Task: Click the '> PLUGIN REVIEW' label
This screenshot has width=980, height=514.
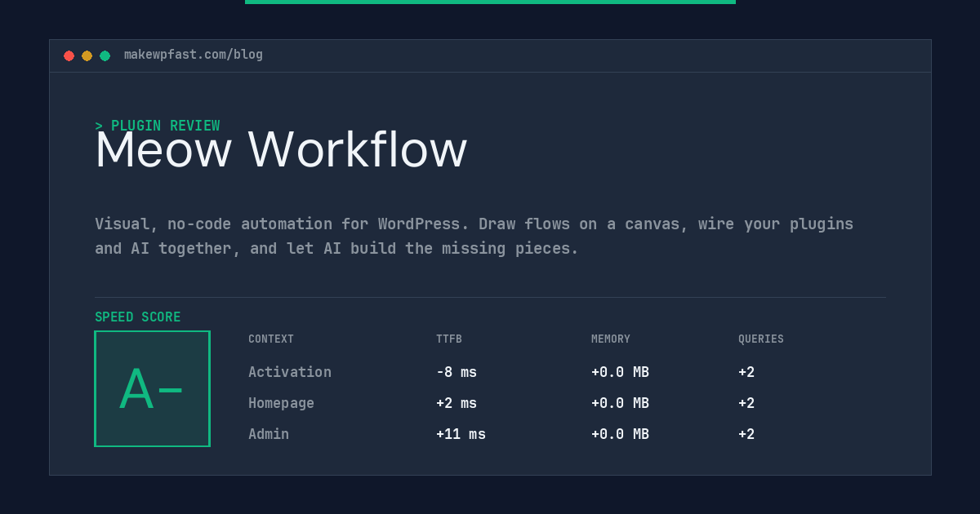Action: [157, 126]
